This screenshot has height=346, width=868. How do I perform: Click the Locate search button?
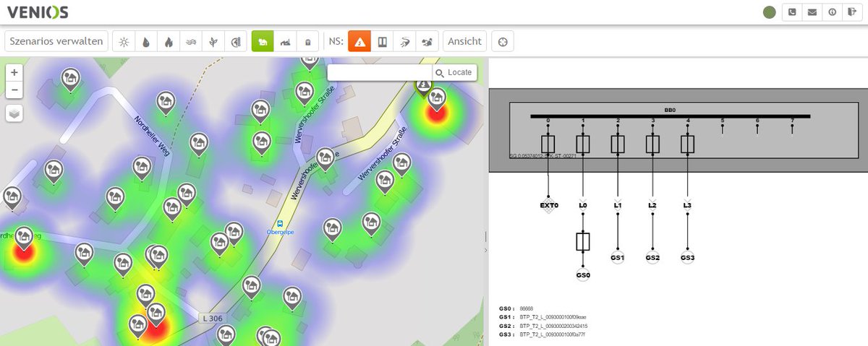click(x=455, y=72)
